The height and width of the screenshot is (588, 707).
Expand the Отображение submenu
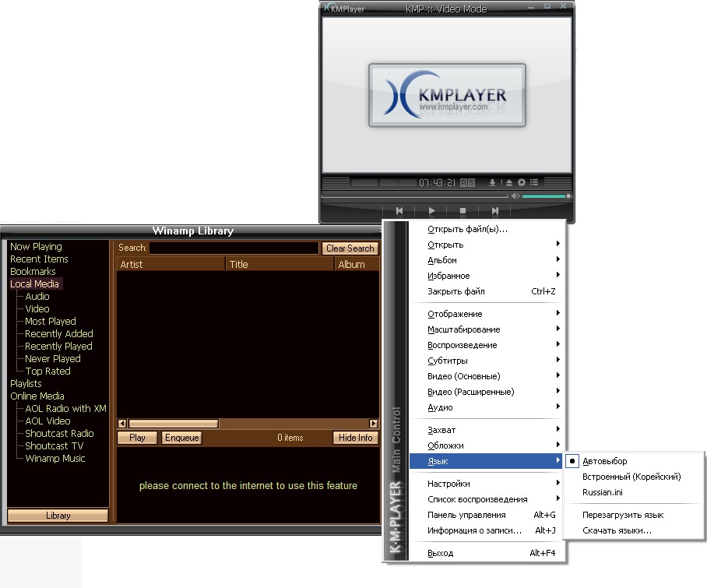click(486, 314)
